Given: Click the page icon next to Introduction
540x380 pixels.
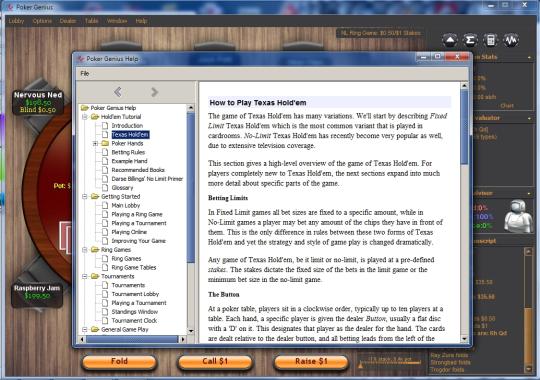Looking at the screenshot, I should pos(105,125).
